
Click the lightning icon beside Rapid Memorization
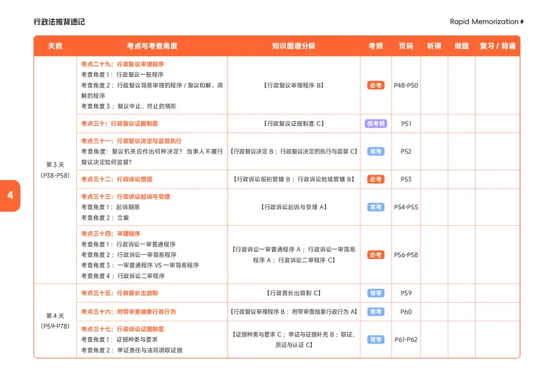point(522,22)
